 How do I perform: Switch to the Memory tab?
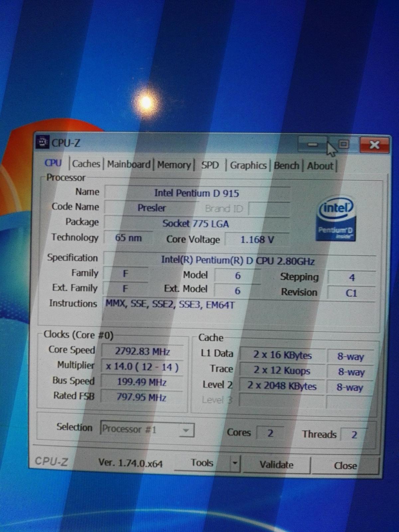click(174, 165)
